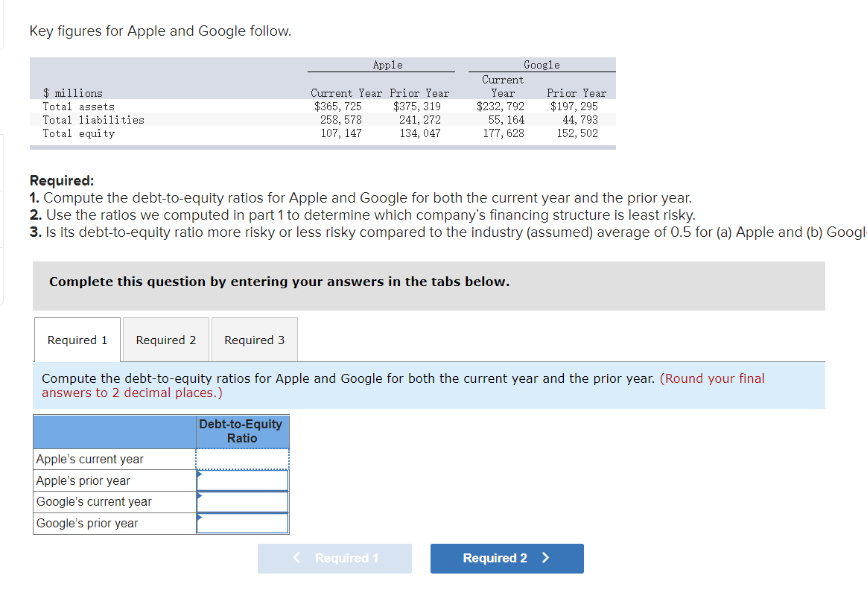Click the "Required:" bold heading
Image resolution: width=867 pixels, height=616 pixels.
pyautogui.click(x=62, y=180)
